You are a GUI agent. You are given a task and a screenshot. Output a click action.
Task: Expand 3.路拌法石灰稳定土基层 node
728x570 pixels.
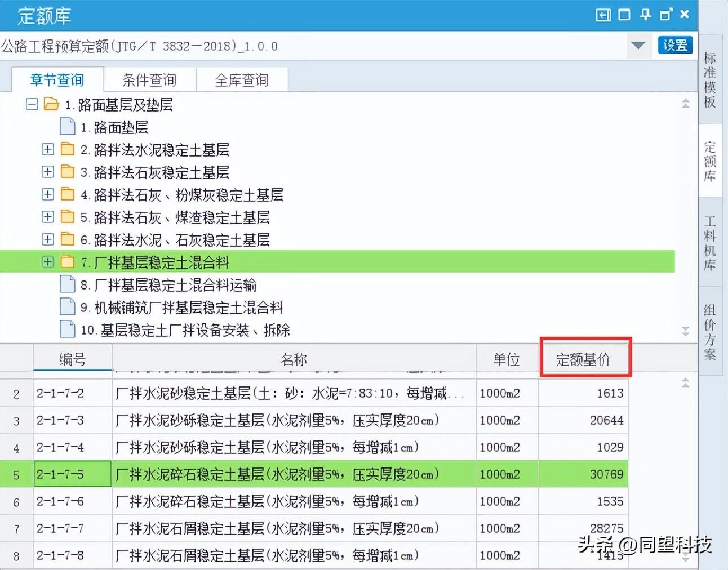[48, 172]
